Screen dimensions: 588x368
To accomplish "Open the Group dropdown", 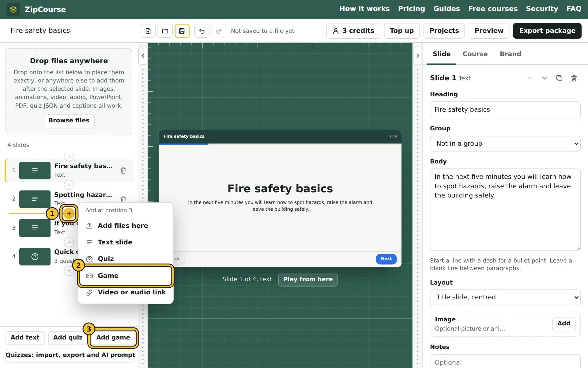I will [x=505, y=144].
